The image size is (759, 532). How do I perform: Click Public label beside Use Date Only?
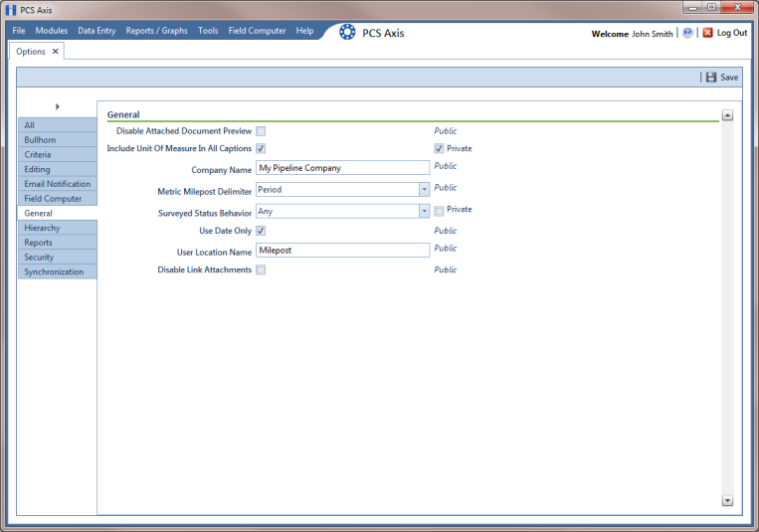pos(446,231)
